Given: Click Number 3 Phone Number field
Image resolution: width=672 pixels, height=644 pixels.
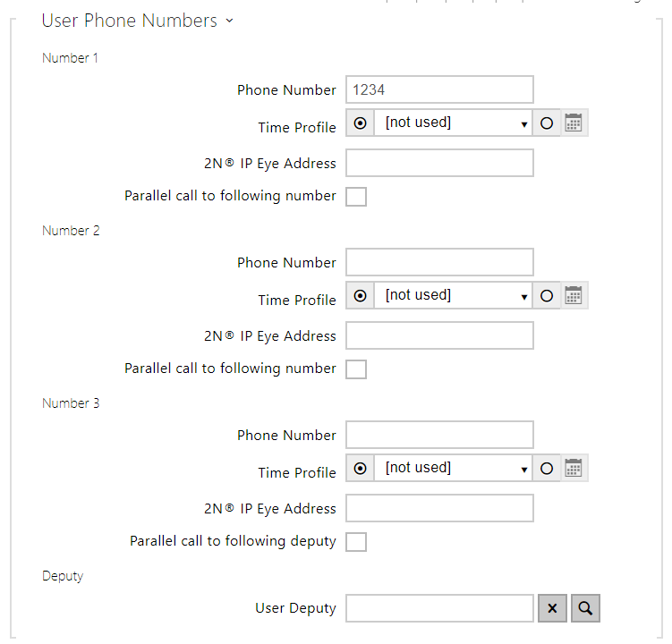Looking at the screenshot, I should click(439, 435).
